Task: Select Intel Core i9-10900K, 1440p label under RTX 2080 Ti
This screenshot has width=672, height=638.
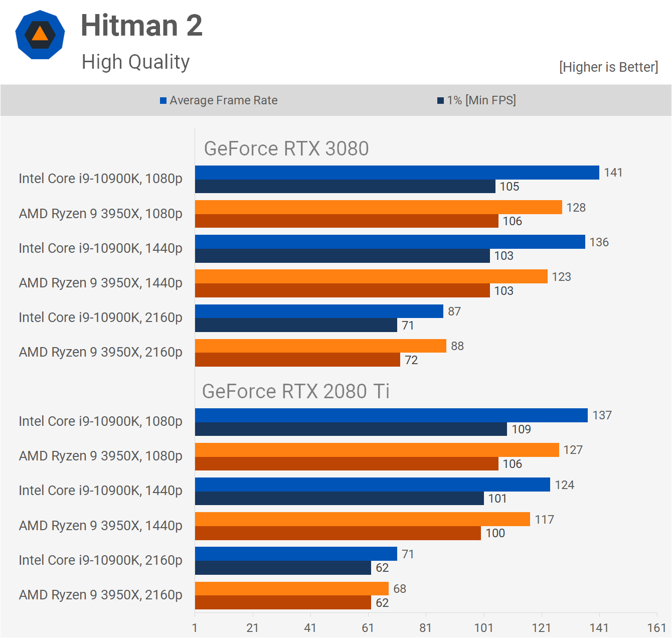Action: pyautogui.click(x=101, y=491)
